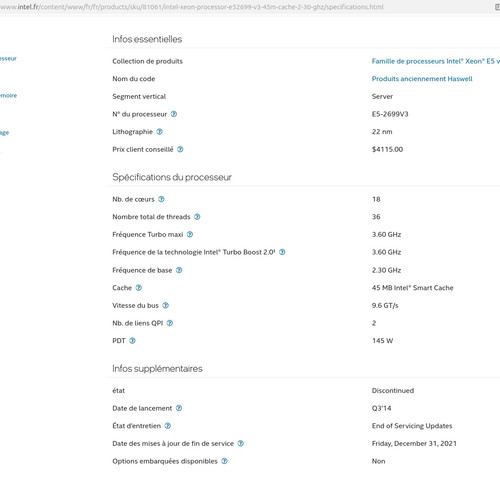Click sidebar link ending in 'esseur'
Image resolution: width=500 pixels, height=482 pixels.
[x=8, y=59]
